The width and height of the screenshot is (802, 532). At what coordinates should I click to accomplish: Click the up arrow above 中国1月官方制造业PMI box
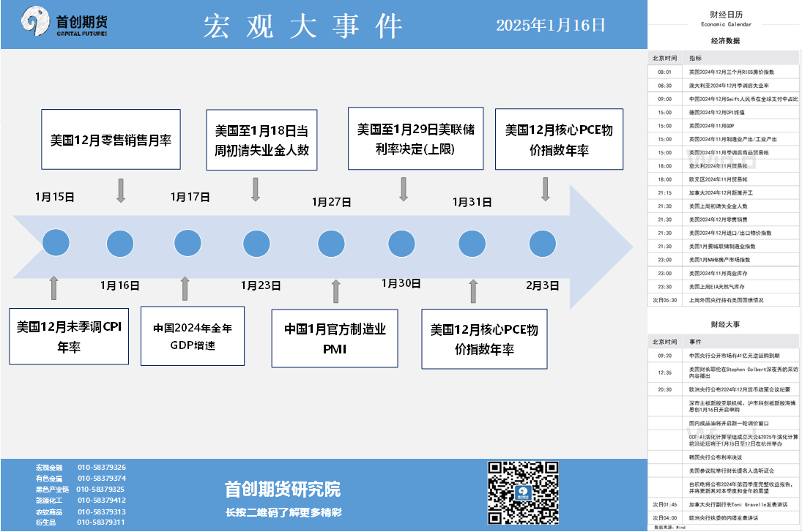pyautogui.click(x=335, y=291)
